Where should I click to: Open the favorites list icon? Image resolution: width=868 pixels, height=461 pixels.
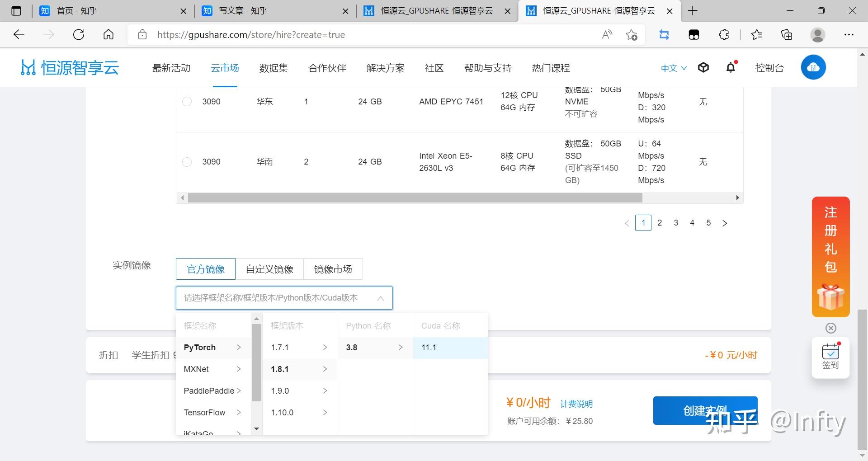click(756, 35)
